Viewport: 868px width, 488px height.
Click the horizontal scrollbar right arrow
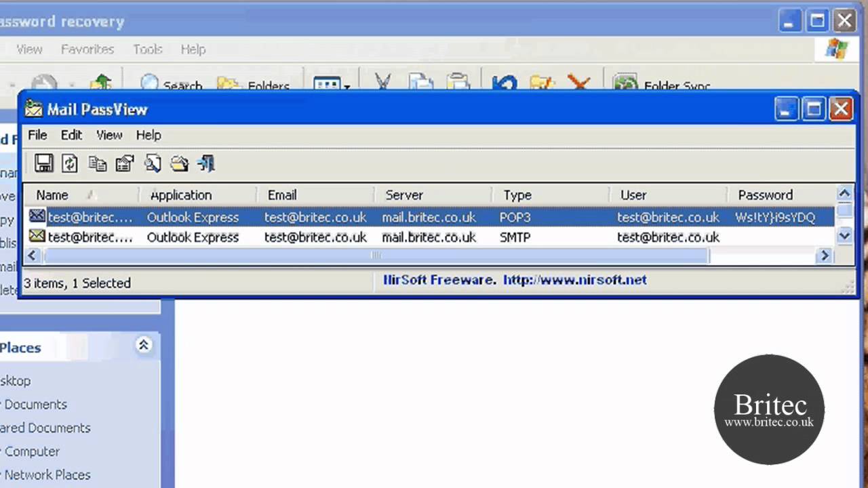825,256
